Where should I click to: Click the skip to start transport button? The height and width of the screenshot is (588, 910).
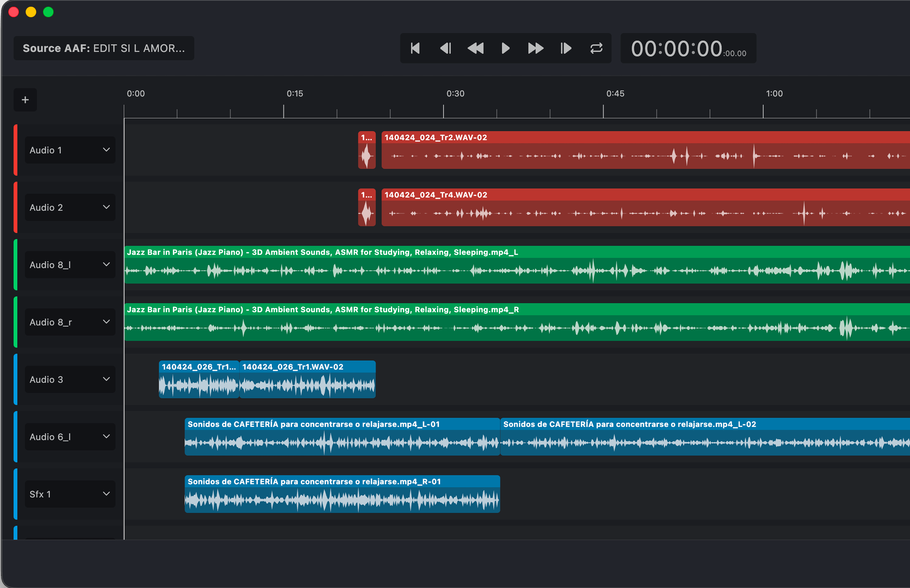tap(415, 48)
